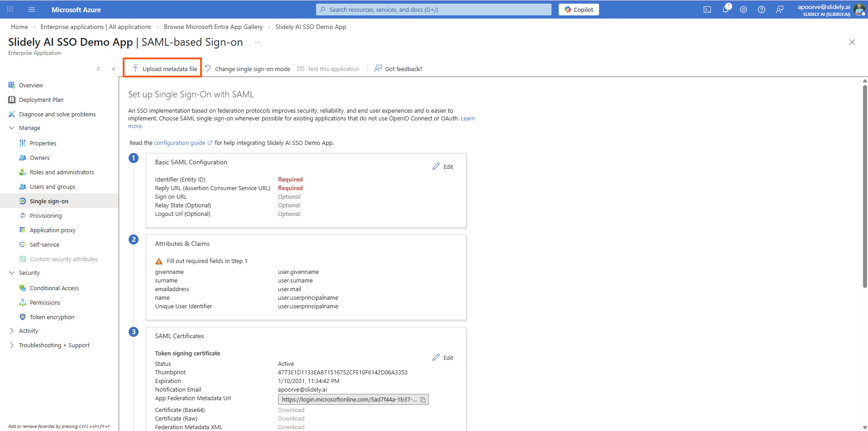868x431 pixels.
Task: Go to Enterprise applications | All applications breadcrumb
Action: tap(96, 27)
